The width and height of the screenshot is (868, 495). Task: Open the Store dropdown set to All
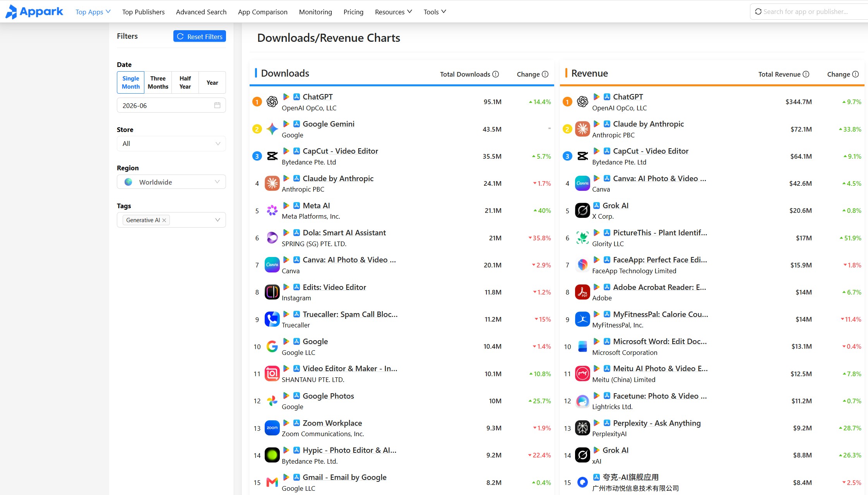click(x=171, y=144)
